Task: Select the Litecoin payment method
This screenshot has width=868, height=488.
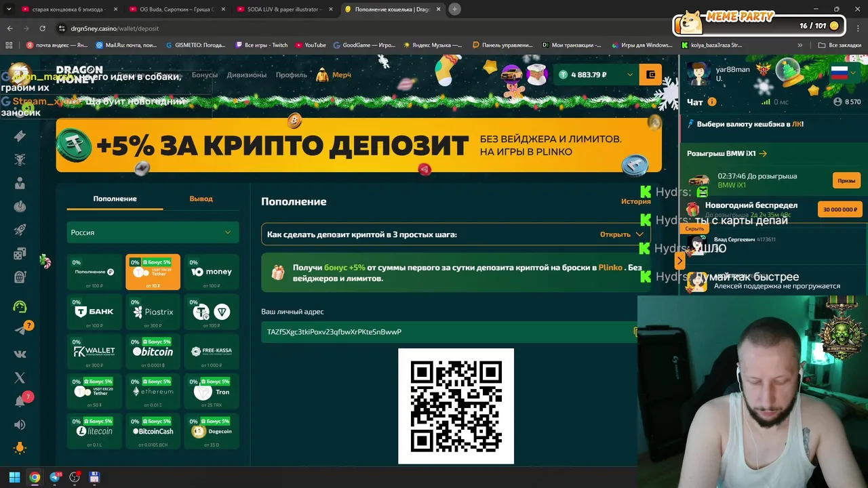Action: click(x=94, y=431)
